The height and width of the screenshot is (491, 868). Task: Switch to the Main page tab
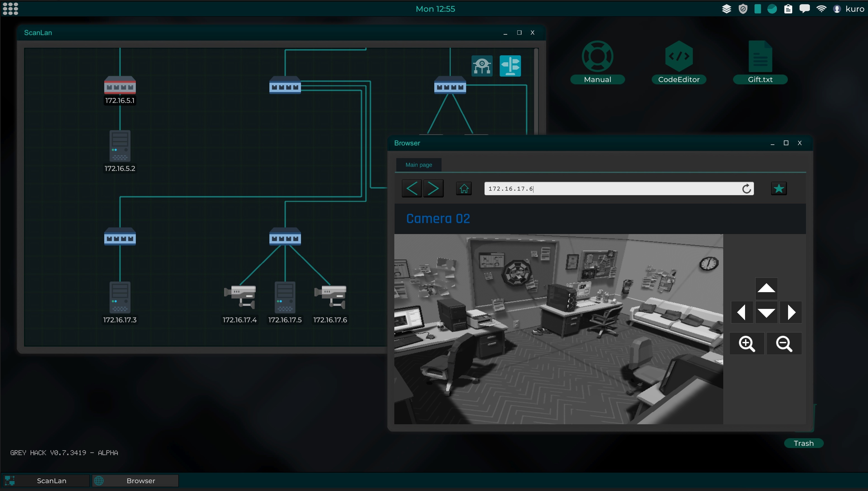click(418, 165)
